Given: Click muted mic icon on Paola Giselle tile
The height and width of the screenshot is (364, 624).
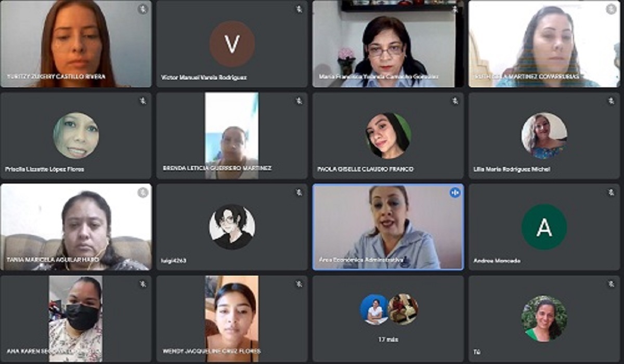Looking at the screenshot, I should point(455,101).
